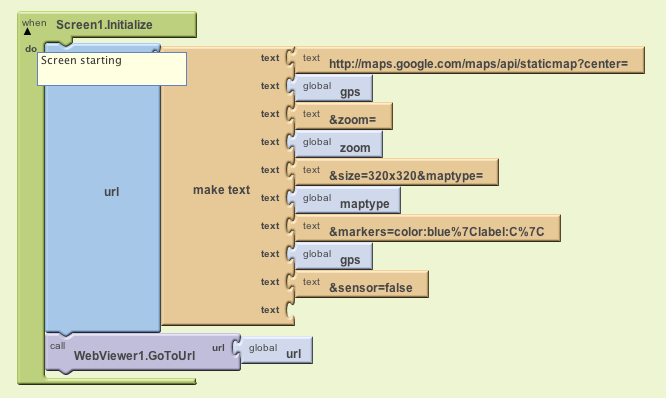The width and height of the screenshot is (666, 398).
Task: Click the make text block
Action: 221,190
